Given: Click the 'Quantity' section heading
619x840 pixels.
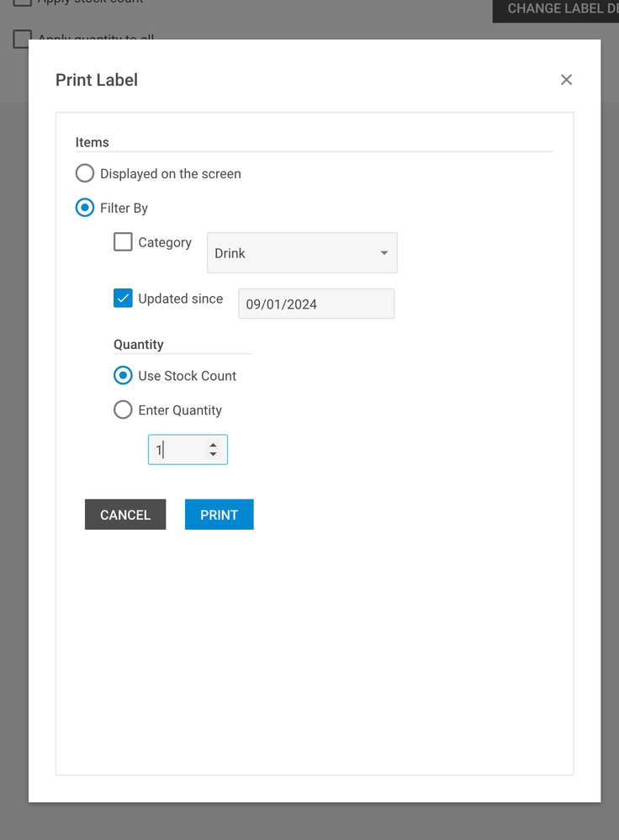Looking at the screenshot, I should coord(139,345).
